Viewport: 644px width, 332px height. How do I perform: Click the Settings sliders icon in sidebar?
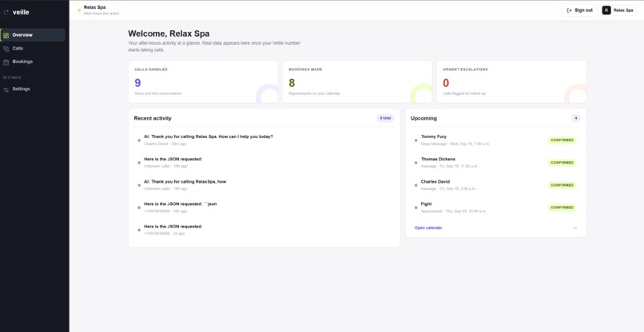coord(6,89)
